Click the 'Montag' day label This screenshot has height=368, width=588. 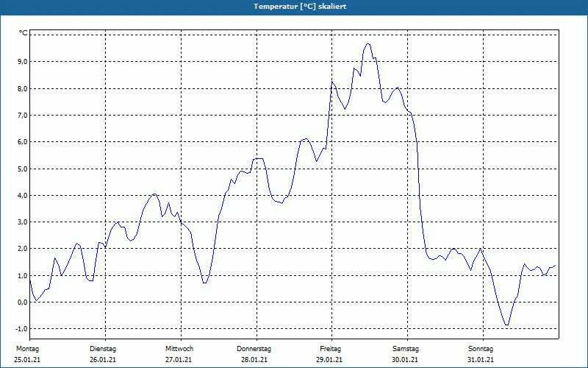tap(27, 349)
